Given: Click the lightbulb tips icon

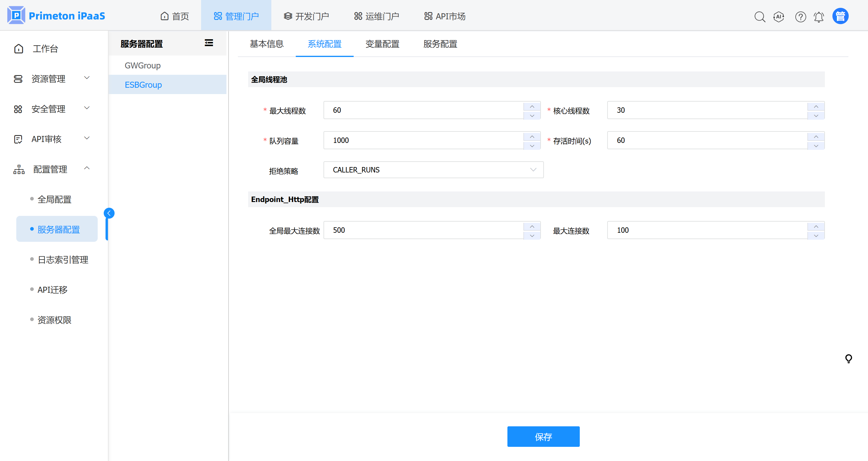Looking at the screenshot, I should pyautogui.click(x=848, y=358).
